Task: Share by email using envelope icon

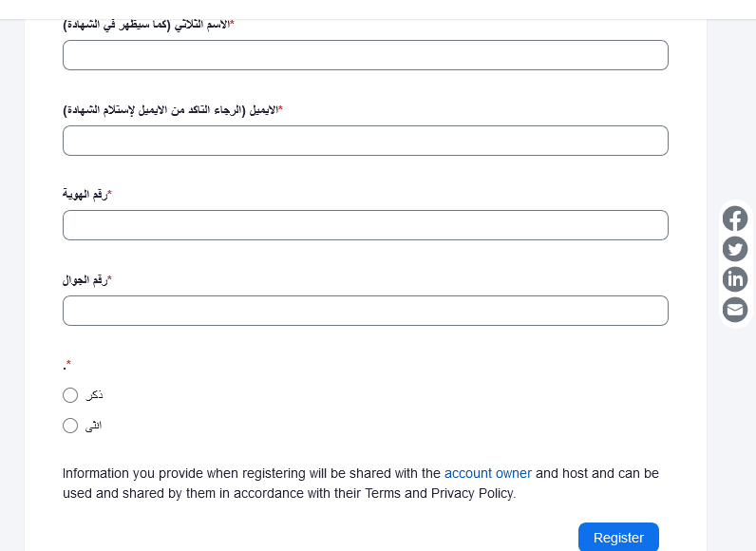Action: point(735,310)
